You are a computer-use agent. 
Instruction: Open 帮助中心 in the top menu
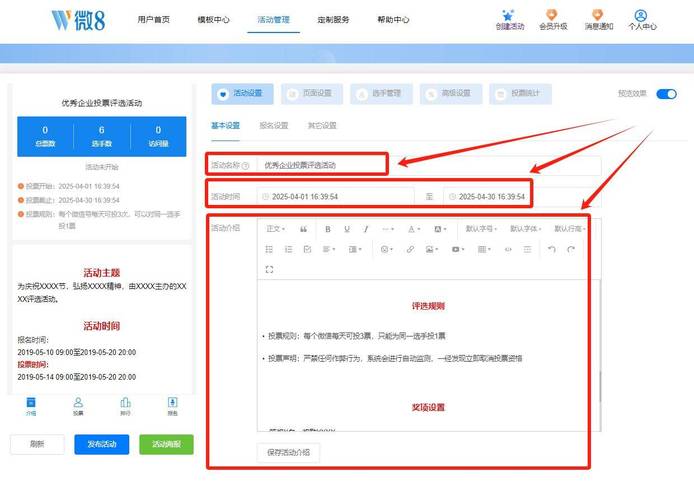(x=393, y=19)
